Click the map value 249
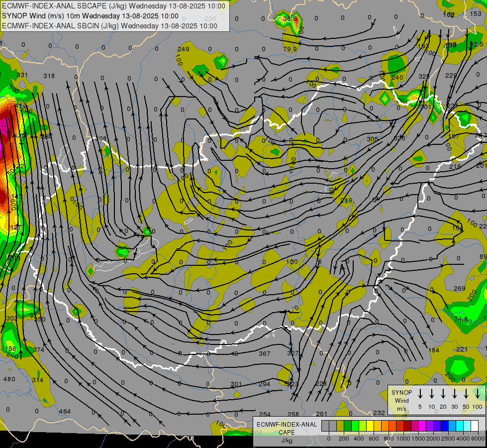 click(184, 49)
